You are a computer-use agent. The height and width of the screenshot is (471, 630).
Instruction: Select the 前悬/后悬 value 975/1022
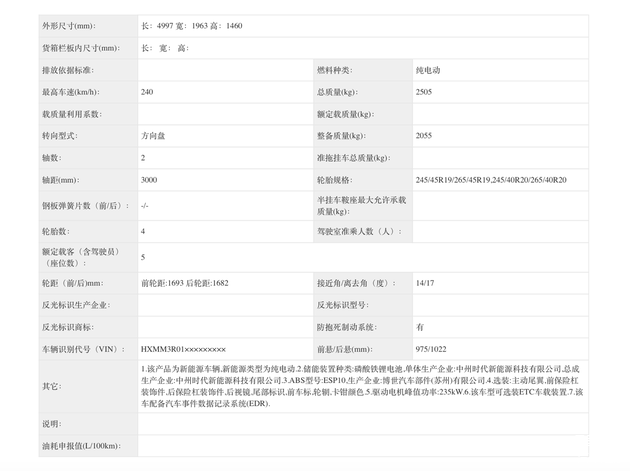(x=431, y=349)
